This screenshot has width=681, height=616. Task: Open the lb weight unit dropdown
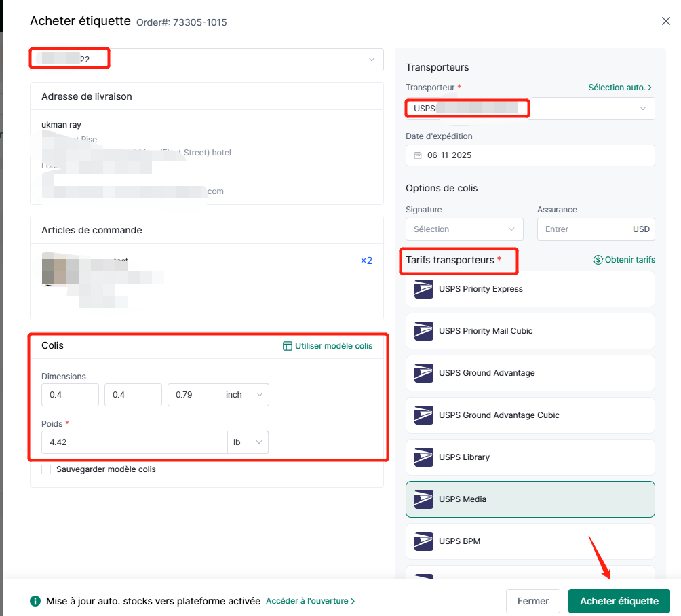248,442
